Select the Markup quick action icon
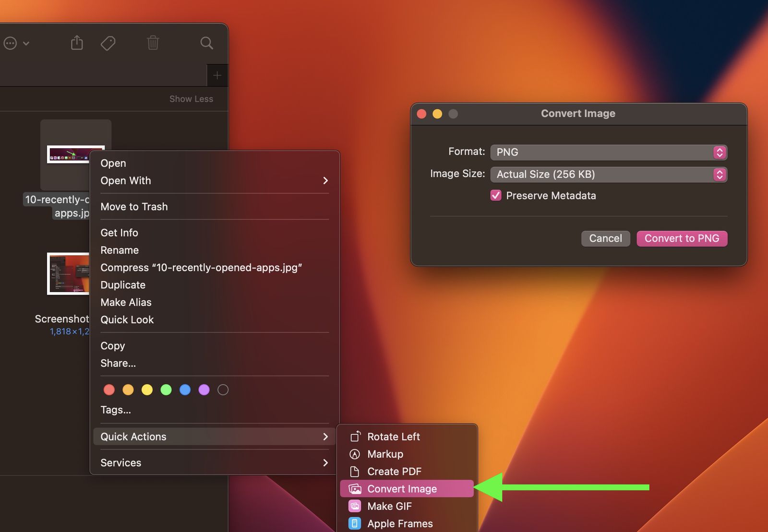The width and height of the screenshot is (768, 532). (354, 454)
